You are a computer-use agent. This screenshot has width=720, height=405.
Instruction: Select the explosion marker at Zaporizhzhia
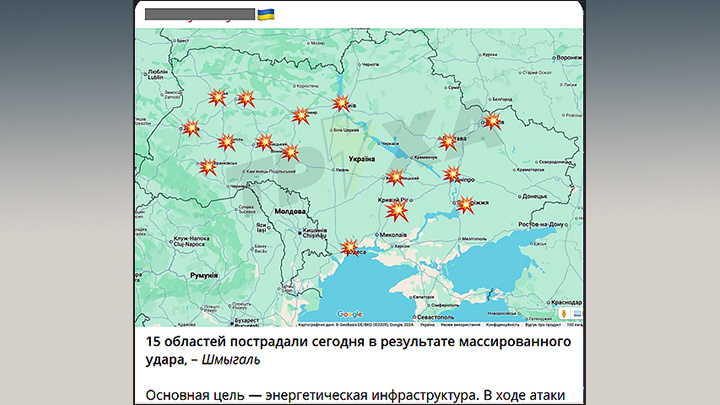465,205
